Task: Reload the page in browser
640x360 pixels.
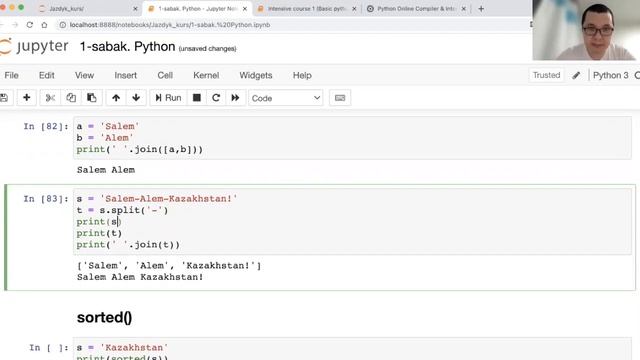Action: point(29,25)
